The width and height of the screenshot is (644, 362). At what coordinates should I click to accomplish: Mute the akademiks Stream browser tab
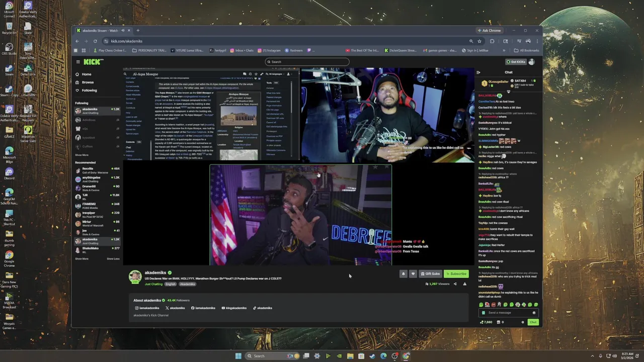123,31
